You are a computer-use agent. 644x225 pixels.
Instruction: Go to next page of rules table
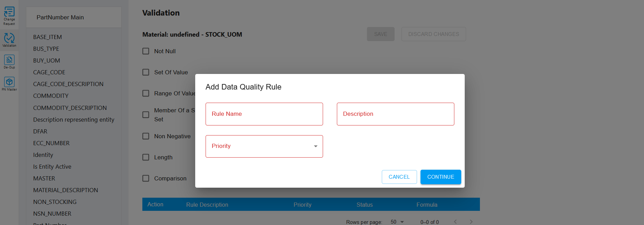click(471, 222)
